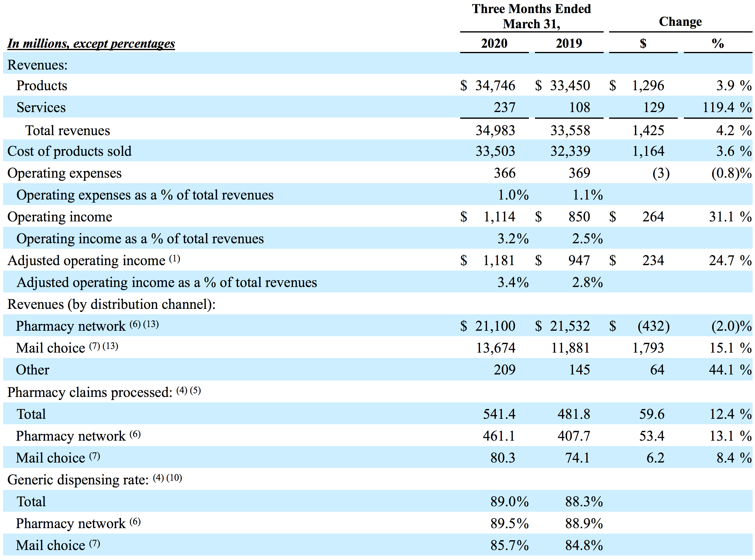Click the 'Operating income' row label
The width and height of the screenshot is (755, 560).
[x=60, y=217]
